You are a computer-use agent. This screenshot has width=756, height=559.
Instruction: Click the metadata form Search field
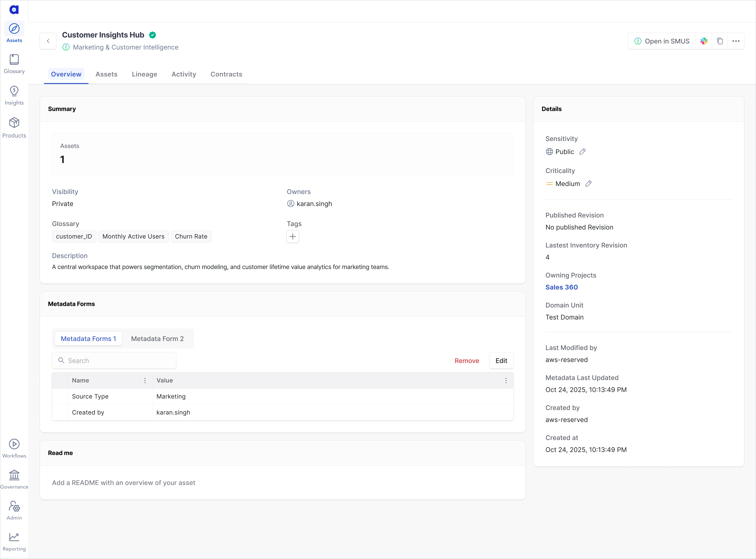click(114, 360)
